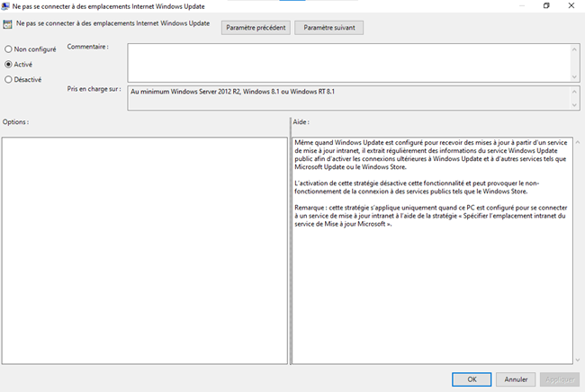Screen dimensions: 585x392
Task: Click the help paragraph starting 'L'activation de cette stratégie'
Action: 417,187
